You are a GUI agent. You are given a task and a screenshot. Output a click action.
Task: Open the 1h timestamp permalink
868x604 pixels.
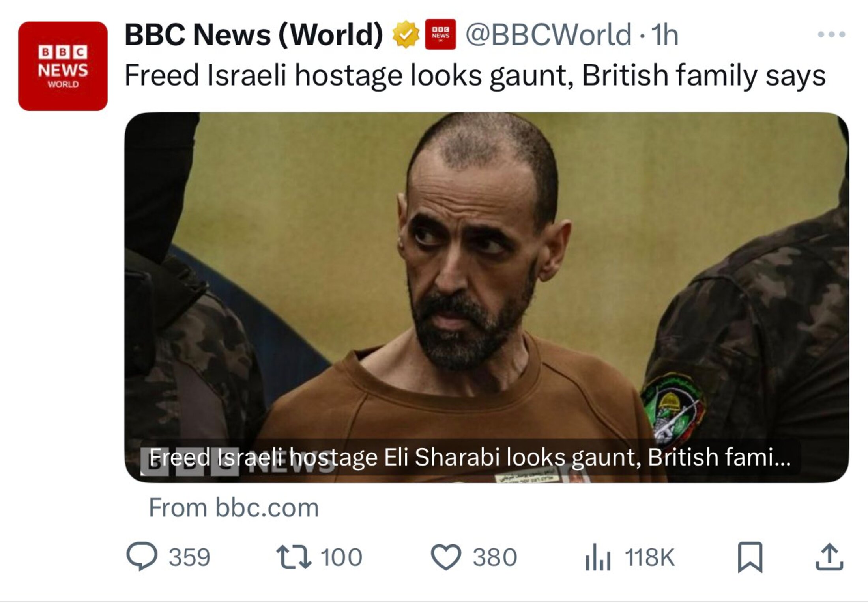tap(665, 35)
